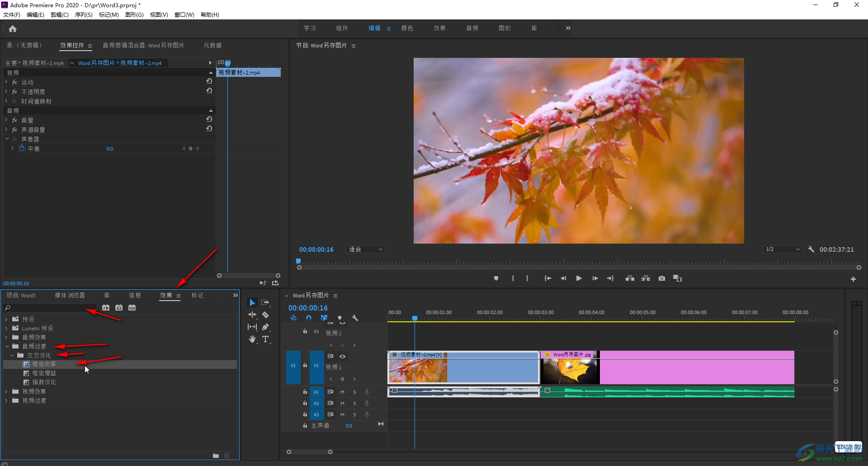Viewport: 868px width, 466px height.
Task: Click the effects search field
Action: (51, 308)
